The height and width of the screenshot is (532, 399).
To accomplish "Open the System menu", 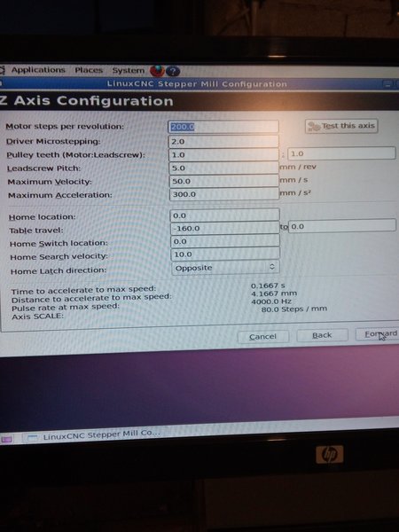I will [x=129, y=71].
